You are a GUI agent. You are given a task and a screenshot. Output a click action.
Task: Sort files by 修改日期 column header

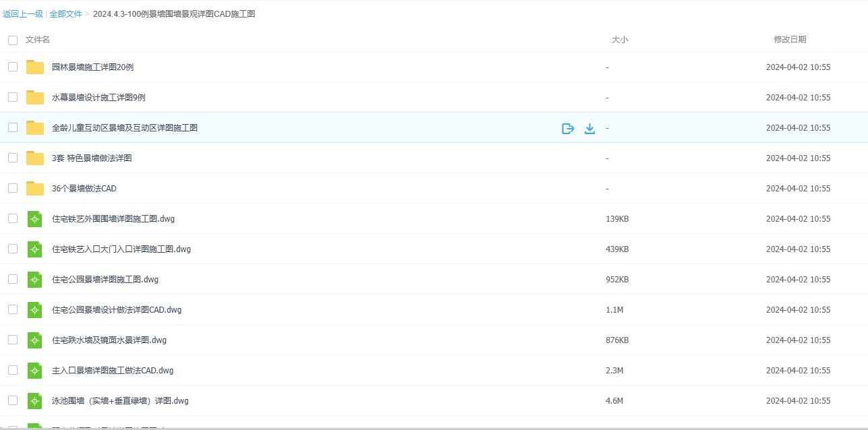[790, 40]
